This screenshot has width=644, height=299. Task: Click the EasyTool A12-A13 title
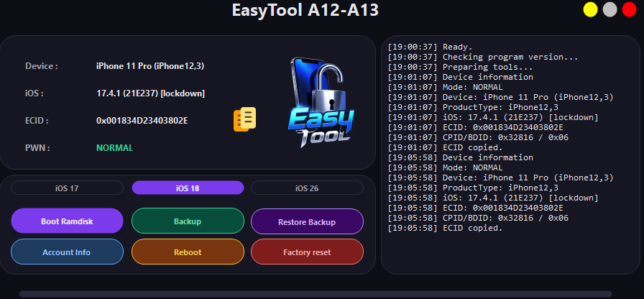[x=305, y=10]
